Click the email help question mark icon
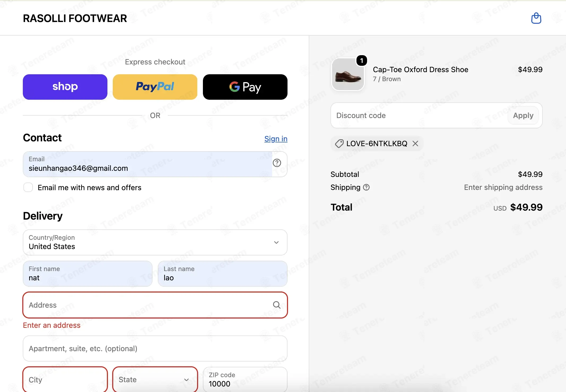The height and width of the screenshot is (392, 566). [x=277, y=163]
